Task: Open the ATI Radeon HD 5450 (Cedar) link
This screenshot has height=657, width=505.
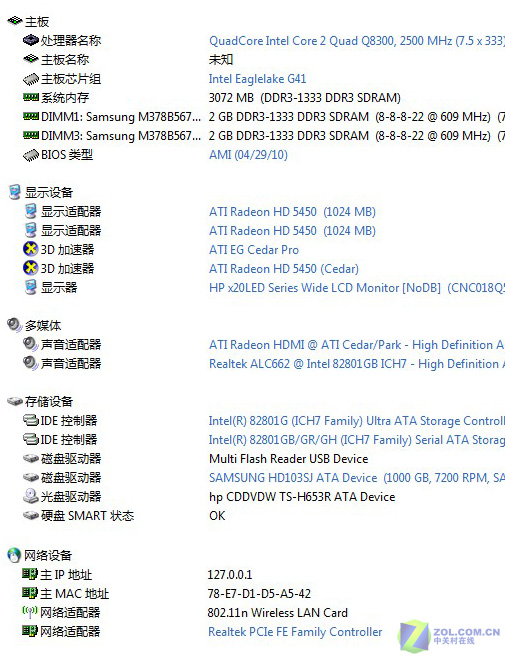Action: pyautogui.click(x=284, y=269)
